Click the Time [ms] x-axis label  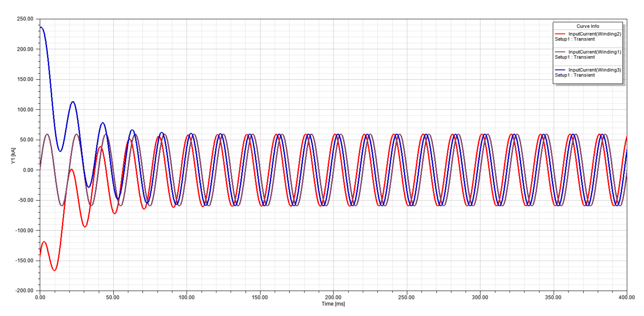pyautogui.click(x=333, y=304)
